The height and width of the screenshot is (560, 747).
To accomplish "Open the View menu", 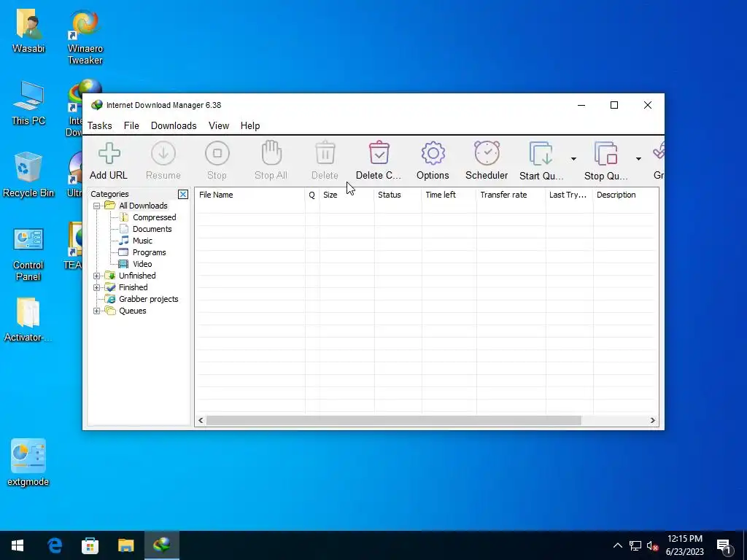I will pyautogui.click(x=219, y=125).
